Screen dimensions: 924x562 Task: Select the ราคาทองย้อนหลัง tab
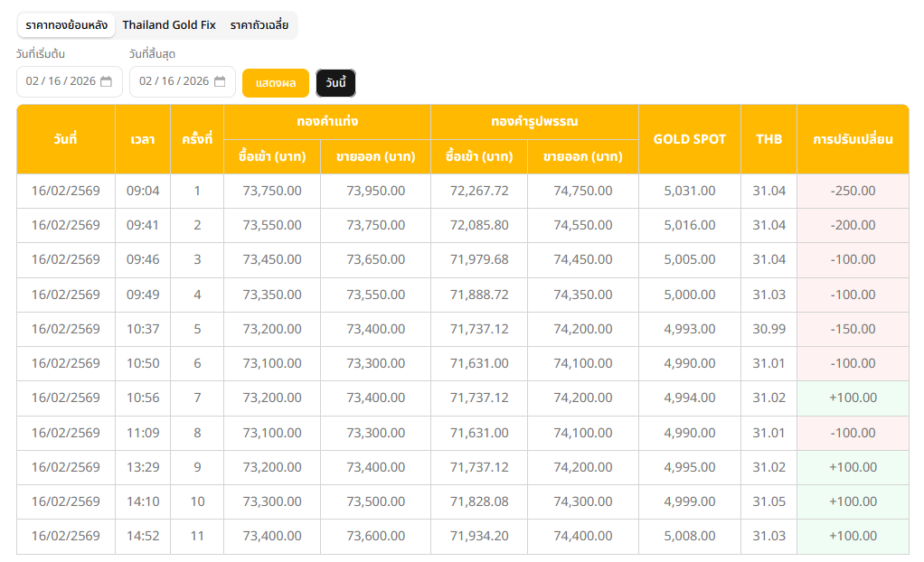click(67, 25)
